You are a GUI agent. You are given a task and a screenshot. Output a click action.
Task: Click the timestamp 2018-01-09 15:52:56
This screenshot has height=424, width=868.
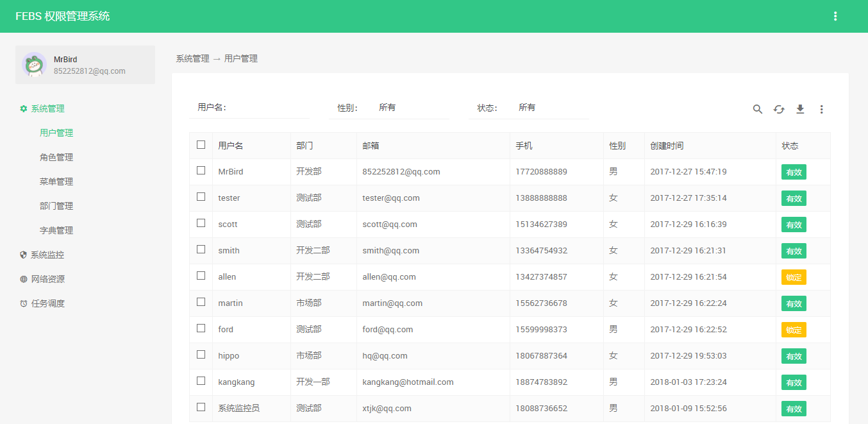click(x=689, y=408)
